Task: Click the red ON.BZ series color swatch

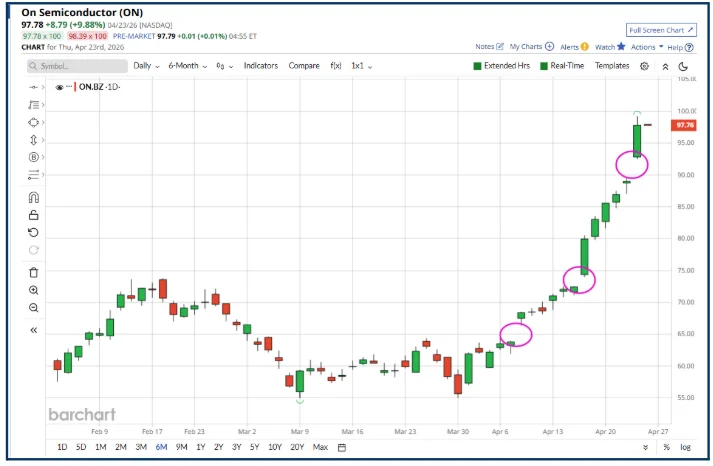Action: click(x=75, y=87)
